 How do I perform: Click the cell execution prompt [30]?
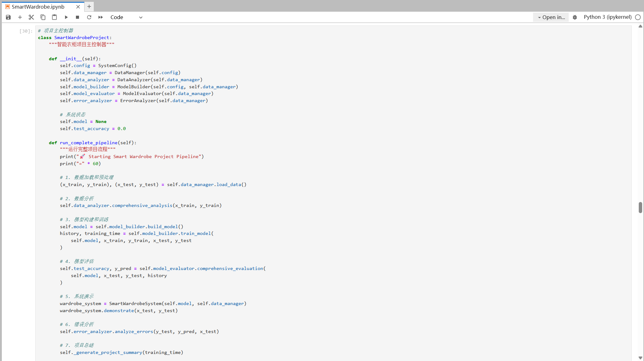[26, 31]
